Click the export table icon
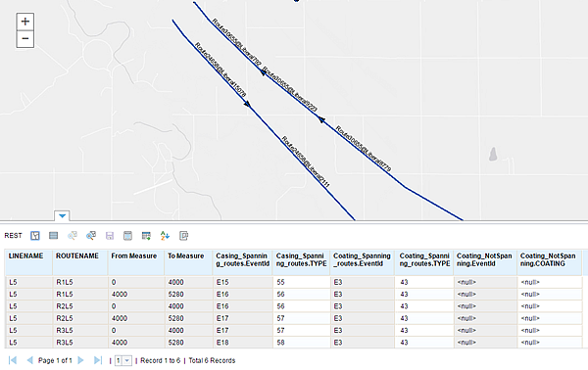Screen dimensions: 588x370 click(146, 236)
